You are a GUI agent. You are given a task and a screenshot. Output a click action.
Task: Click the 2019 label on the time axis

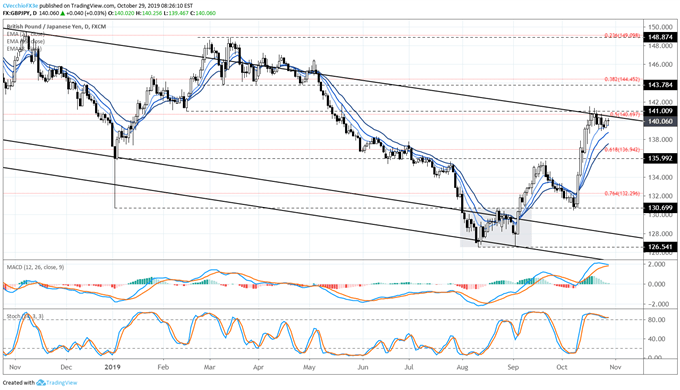pos(113,367)
